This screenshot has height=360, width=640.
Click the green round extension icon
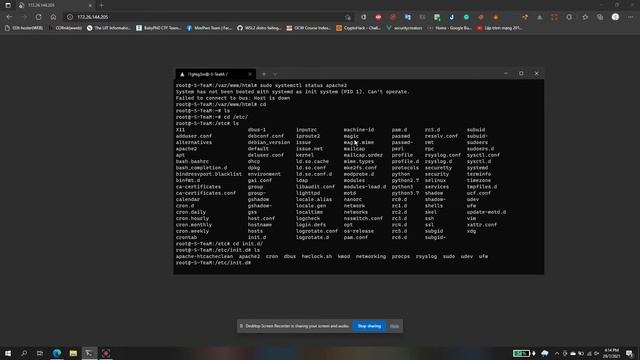point(466,17)
